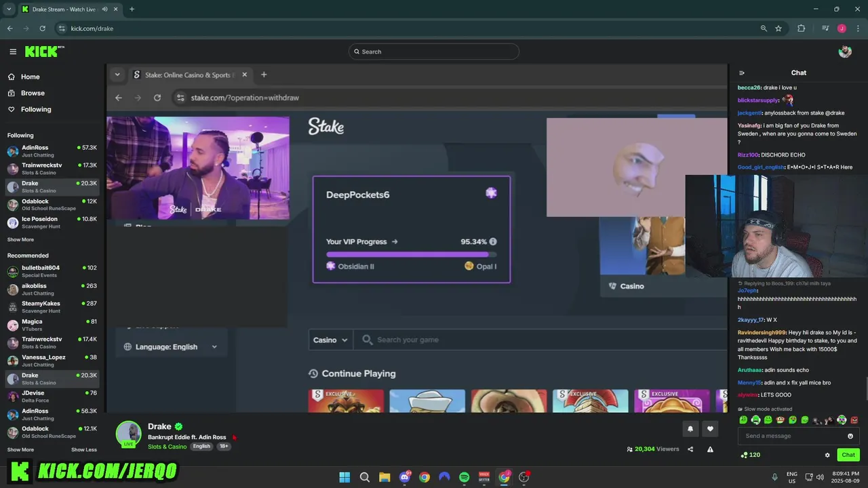Click the Windows Start button
This screenshot has width=868, height=488.
click(344, 477)
